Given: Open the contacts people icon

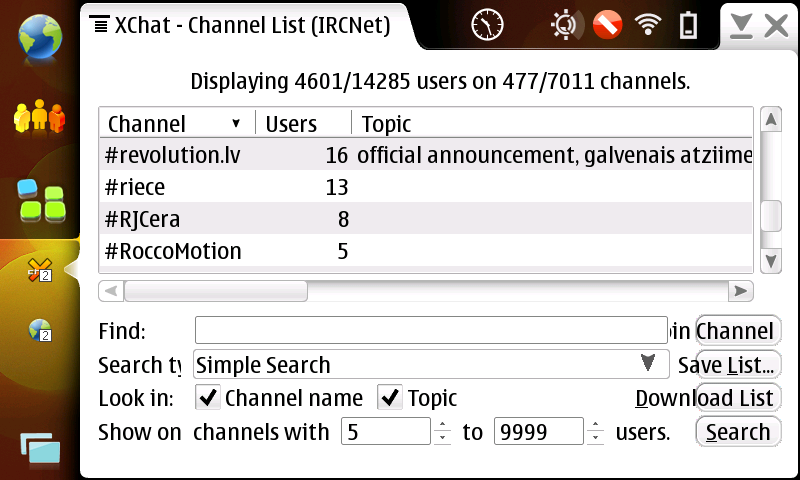Looking at the screenshot, I should (39, 118).
